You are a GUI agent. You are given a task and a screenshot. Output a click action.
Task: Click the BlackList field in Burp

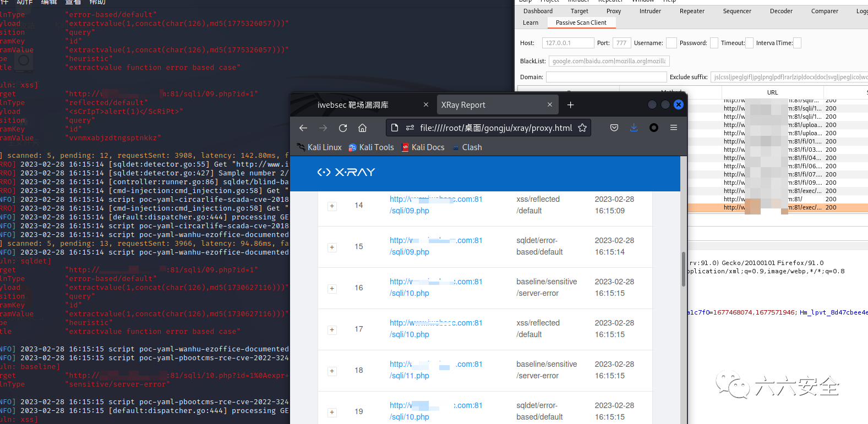click(609, 61)
